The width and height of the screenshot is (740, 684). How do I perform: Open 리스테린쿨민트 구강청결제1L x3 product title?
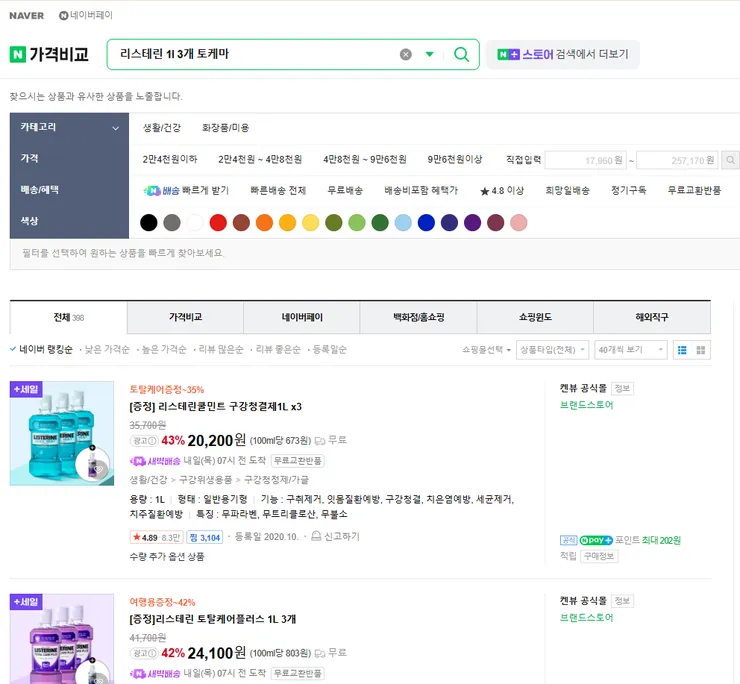tap(215, 406)
